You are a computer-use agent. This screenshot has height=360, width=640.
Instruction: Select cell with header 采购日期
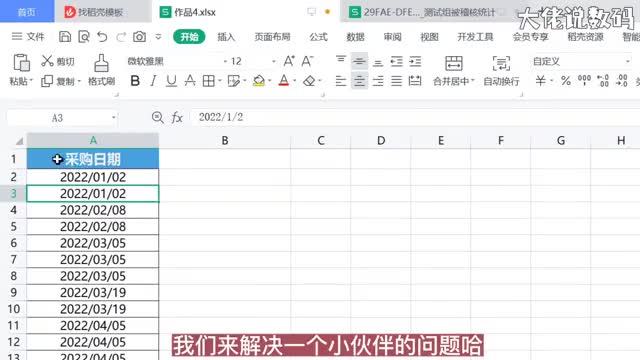(x=93, y=159)
